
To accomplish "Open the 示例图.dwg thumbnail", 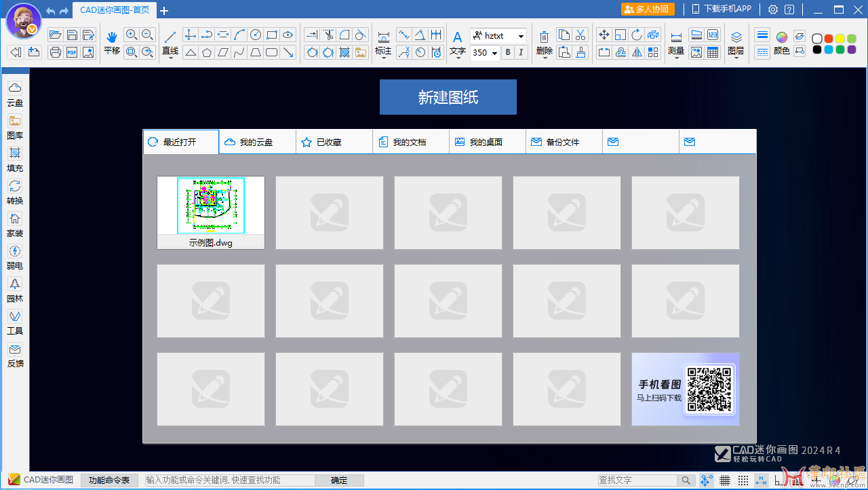I will 211,212.
